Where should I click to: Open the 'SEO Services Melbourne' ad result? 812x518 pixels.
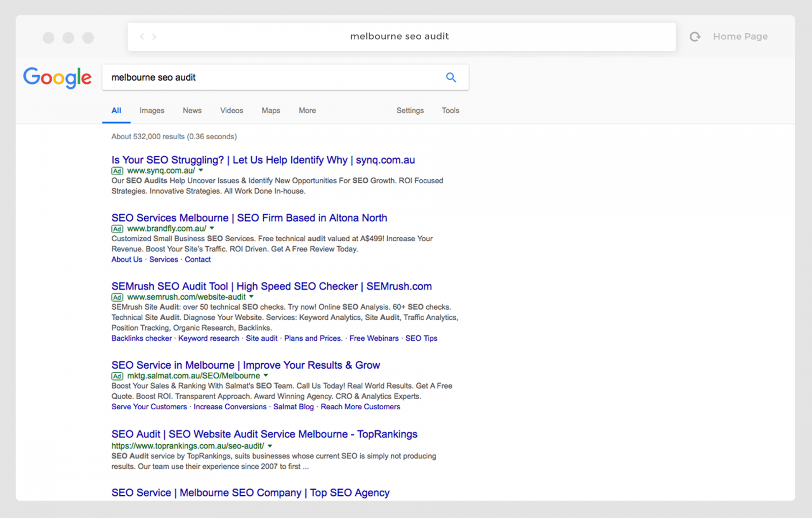click(x=249, y=218)
